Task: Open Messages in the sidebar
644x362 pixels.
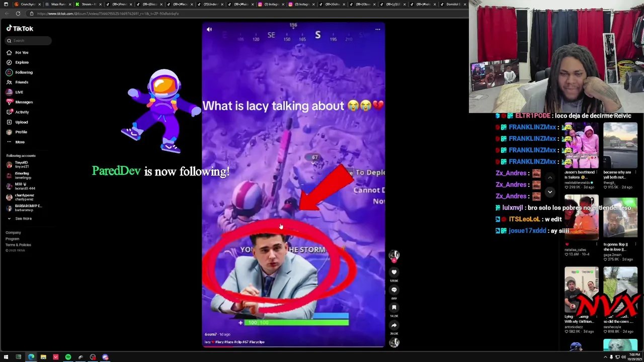Action: 19,102
